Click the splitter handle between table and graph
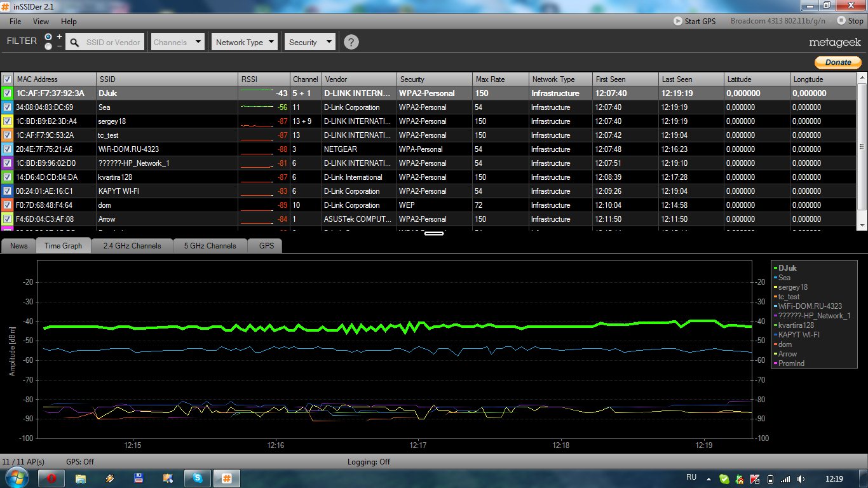This screenshot has width=868, height=488. pos(434,233)
